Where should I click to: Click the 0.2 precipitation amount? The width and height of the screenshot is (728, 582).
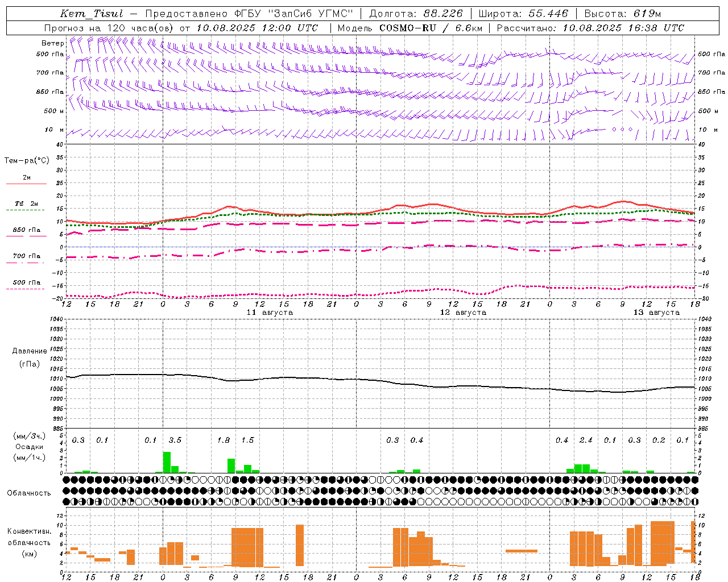[x=659, y=440]
